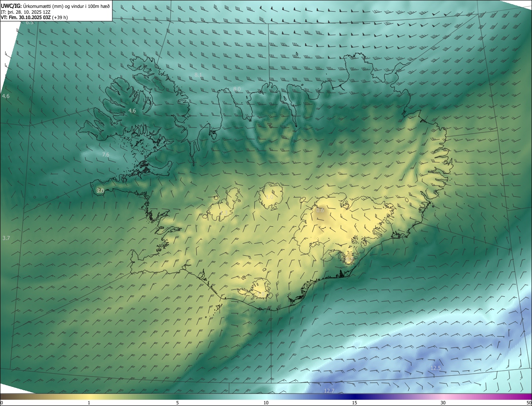
Task: Click the 5 tick on the color scale
Action: 177,403
